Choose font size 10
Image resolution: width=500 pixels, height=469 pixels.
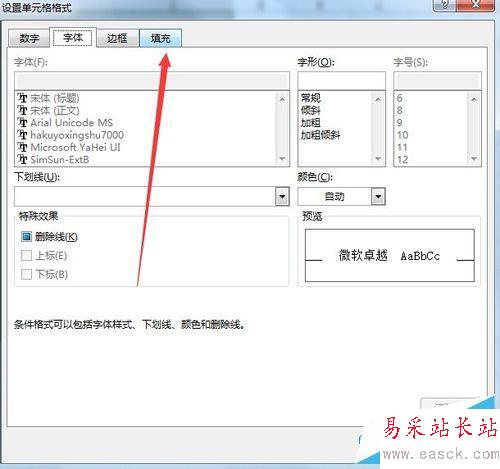402,135
